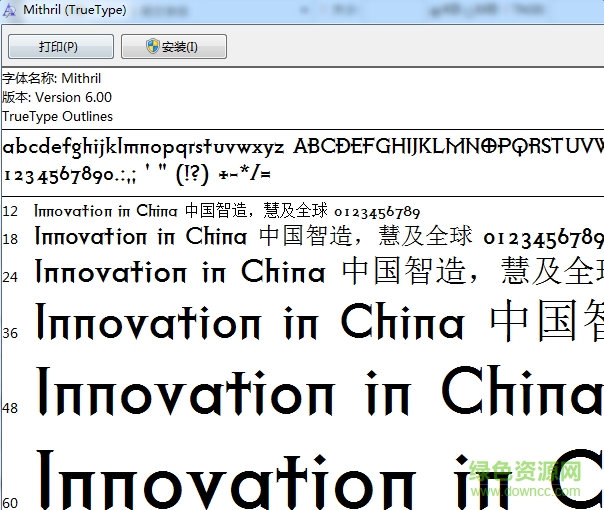Click the size label 60

click(x=10, y=503)
